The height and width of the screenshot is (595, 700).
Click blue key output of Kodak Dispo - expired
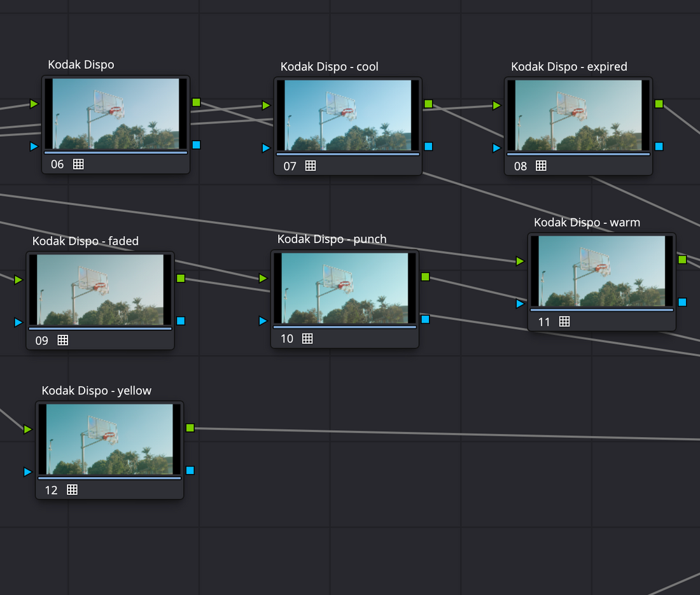point(659,146)
